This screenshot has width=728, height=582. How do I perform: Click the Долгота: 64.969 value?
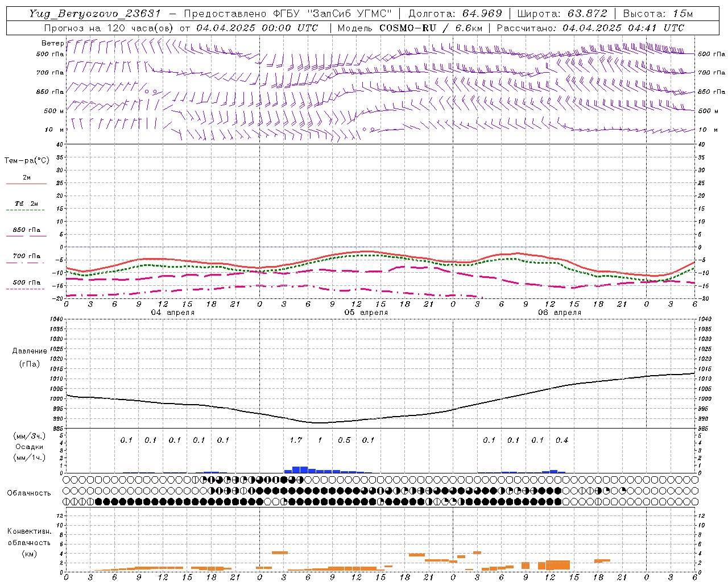[x=455, y=14]
